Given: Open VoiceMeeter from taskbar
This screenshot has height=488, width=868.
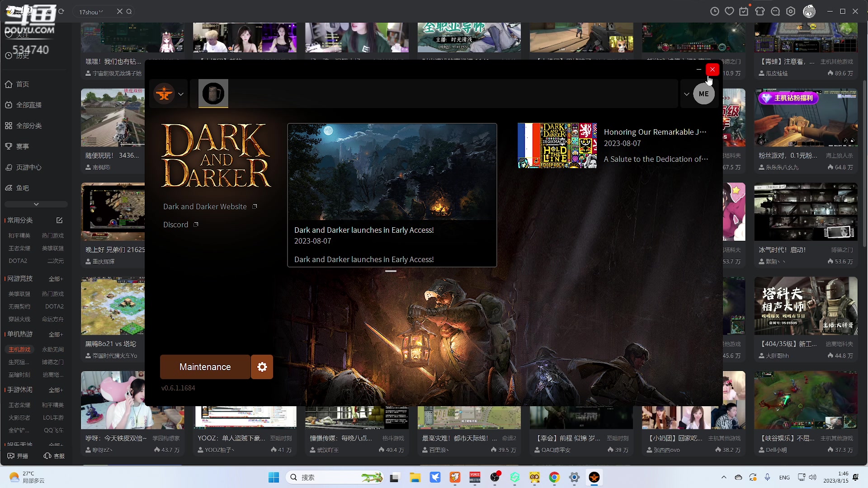Looking at the screenshot, I should pyautogui.click(x=475, y=478).
